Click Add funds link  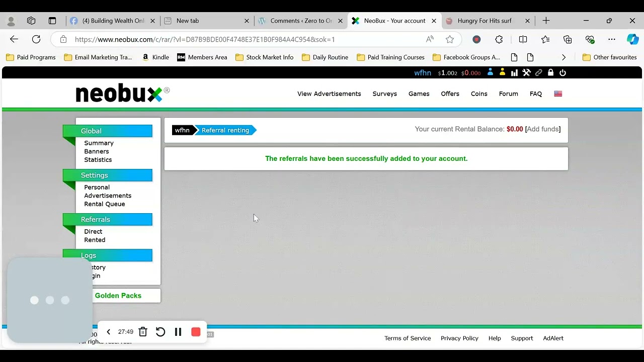tap(543, 129)
